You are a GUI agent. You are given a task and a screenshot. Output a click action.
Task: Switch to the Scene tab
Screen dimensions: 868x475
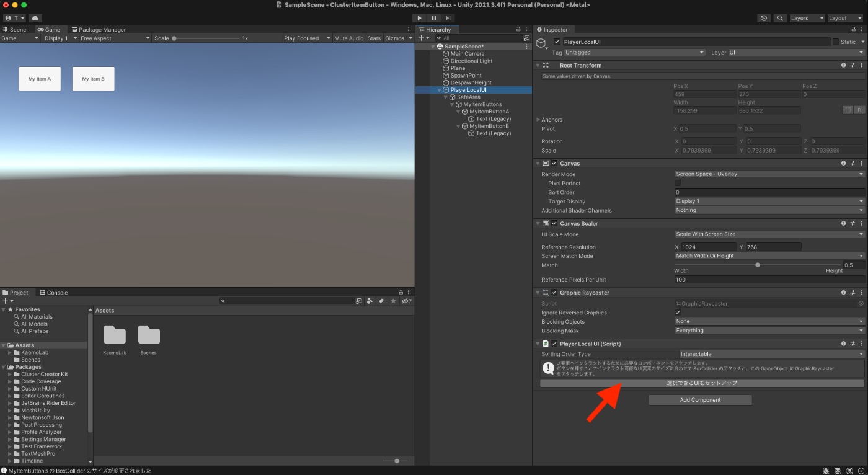coord(15,29)
